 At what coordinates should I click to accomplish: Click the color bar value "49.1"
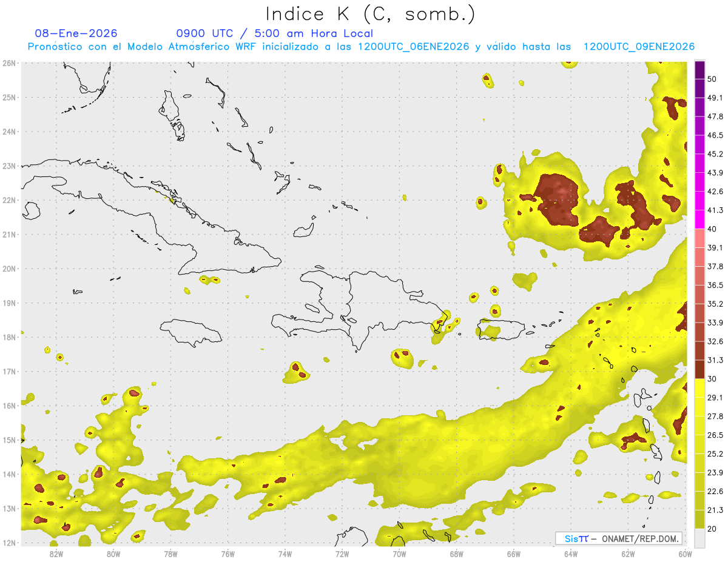click(715, 98)
